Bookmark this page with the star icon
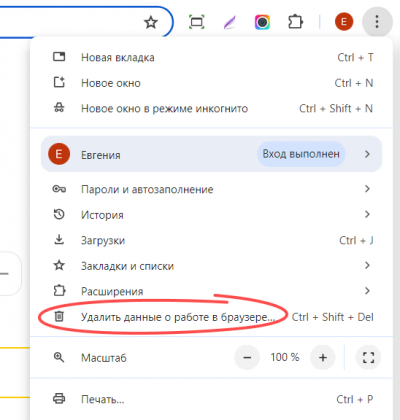This screenshot has width=400, height=420. tap(151, 22)
